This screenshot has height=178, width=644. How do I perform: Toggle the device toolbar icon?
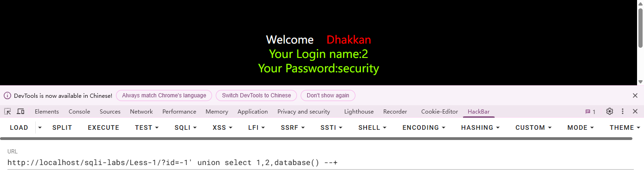tap(20, 111)
